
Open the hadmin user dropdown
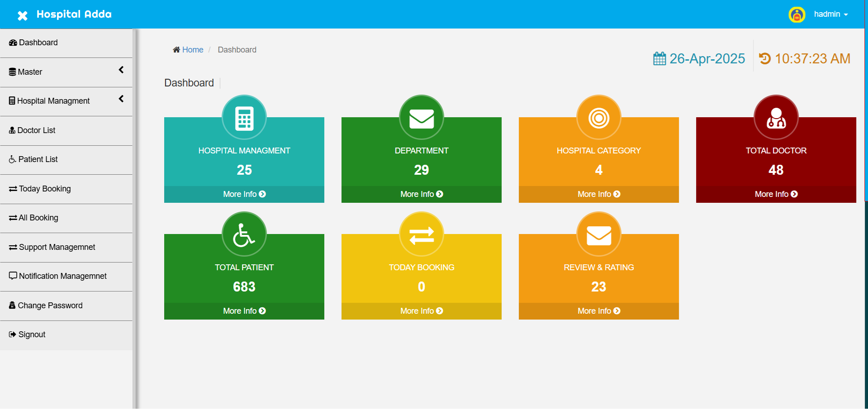click(830, 14)
